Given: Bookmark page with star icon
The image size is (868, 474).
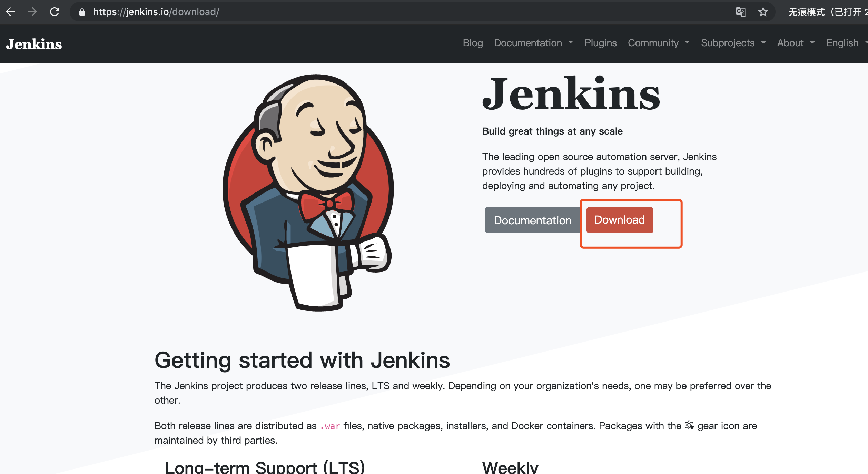Looking at the screenshot, I should point(763,12).
